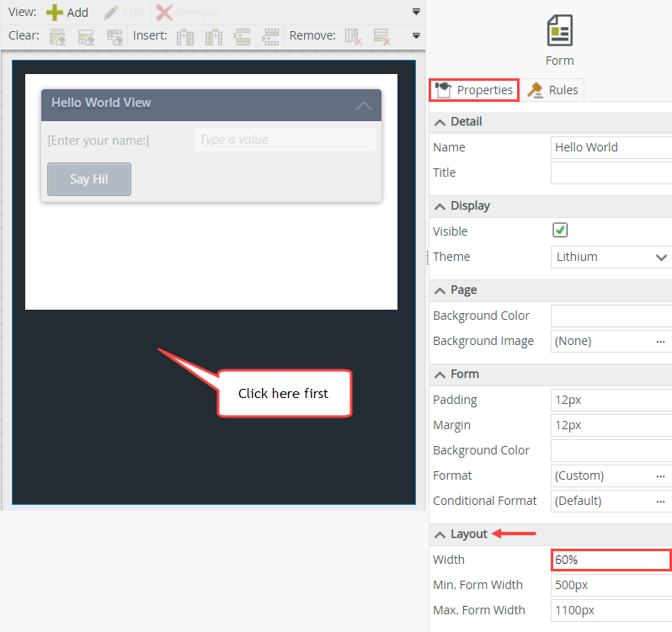This screenshot has width=672, height=632.
Task: Click the second Insert column icon
Action: (213, 37)
